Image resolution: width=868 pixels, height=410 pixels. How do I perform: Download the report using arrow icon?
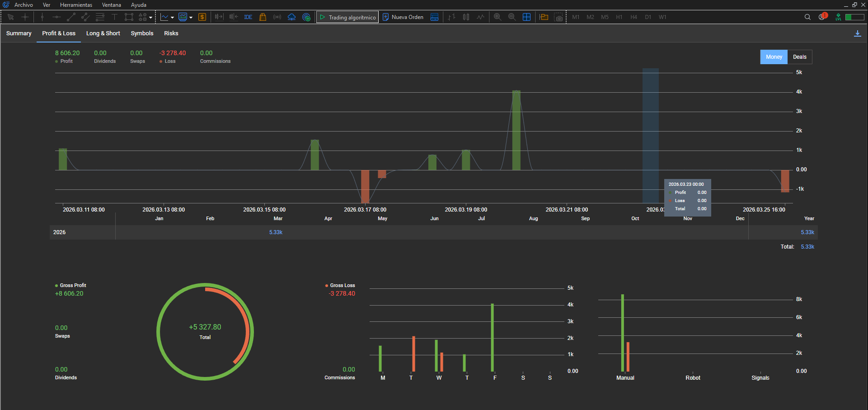click(x=857, y=33)
